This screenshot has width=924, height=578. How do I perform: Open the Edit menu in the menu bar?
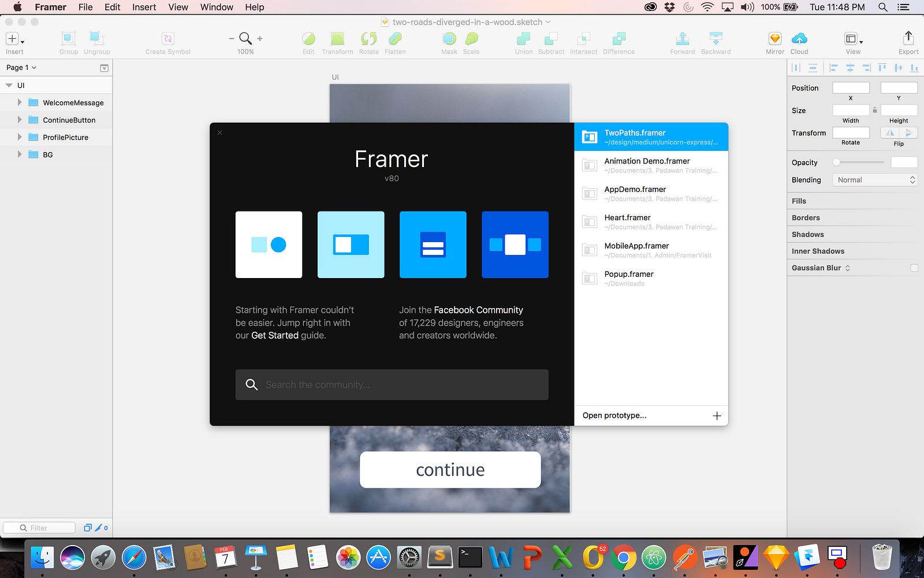[x=113, y=7]
